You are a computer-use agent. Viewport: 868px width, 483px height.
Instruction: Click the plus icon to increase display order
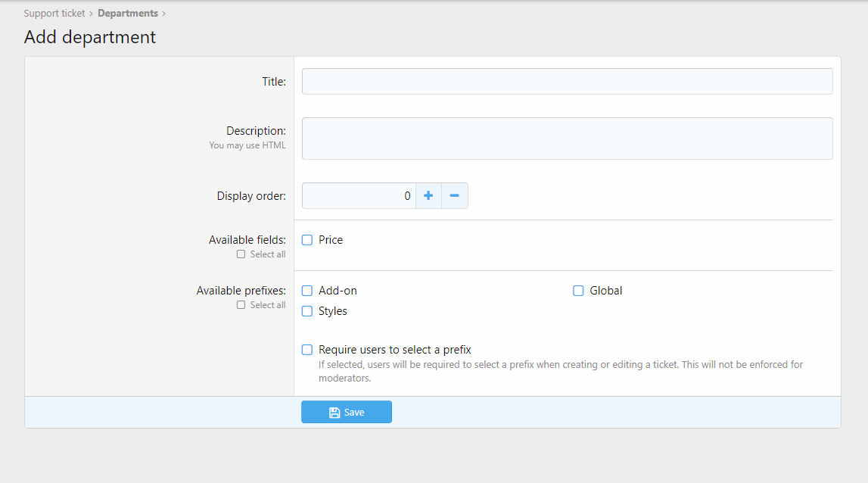[428, 196]
